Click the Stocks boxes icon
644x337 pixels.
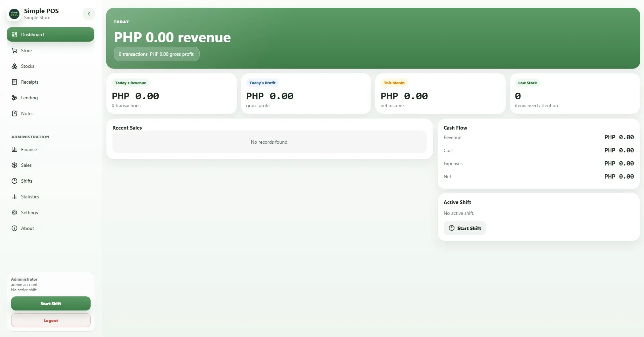pyautogui.click(x=14, y=66)
